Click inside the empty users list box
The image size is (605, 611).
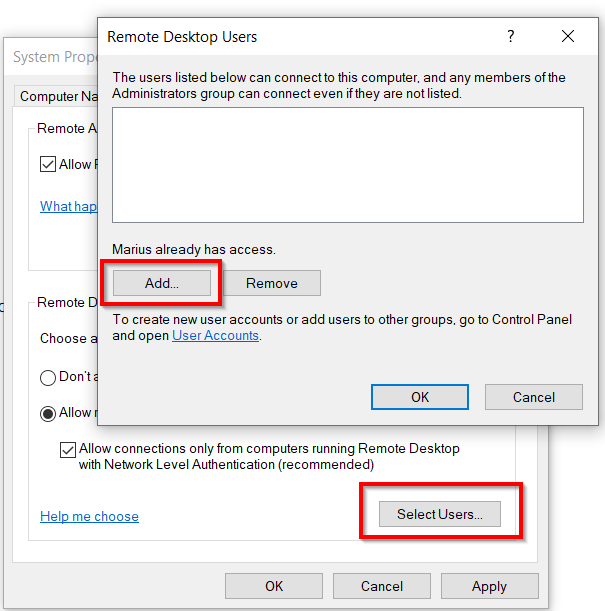pyautogui.click(x=348, y=165)
